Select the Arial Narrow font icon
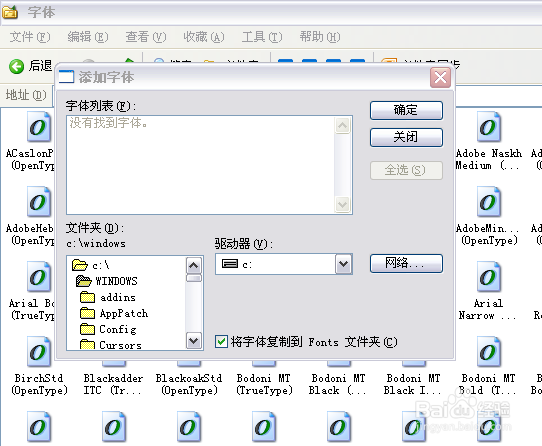This screenshot has width=542, height=446. [489, 277]
